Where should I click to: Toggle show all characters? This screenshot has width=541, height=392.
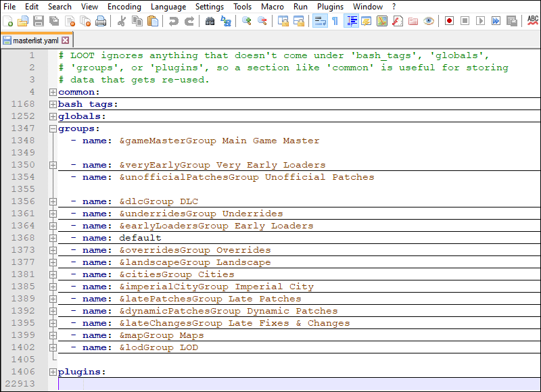click(334, 21)
